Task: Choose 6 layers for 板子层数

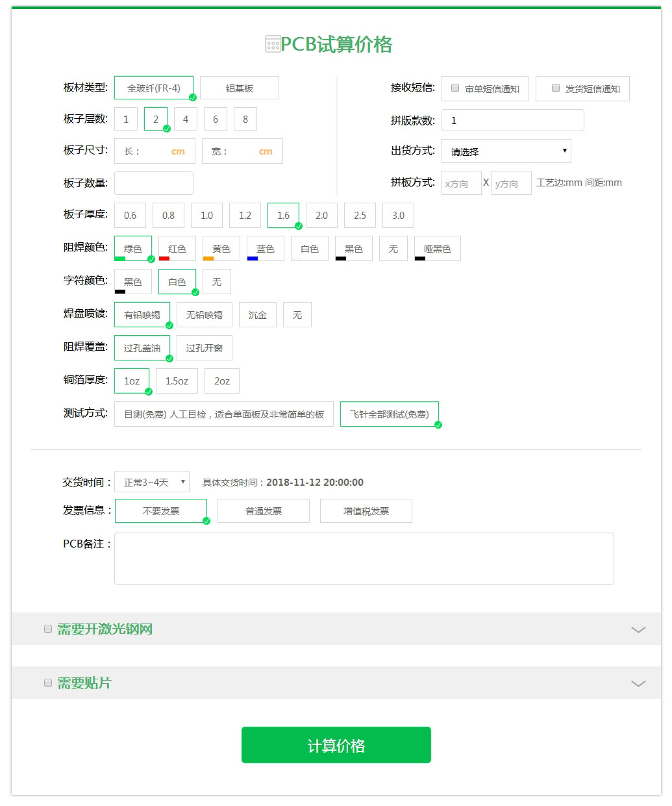Action: point(216,119)
